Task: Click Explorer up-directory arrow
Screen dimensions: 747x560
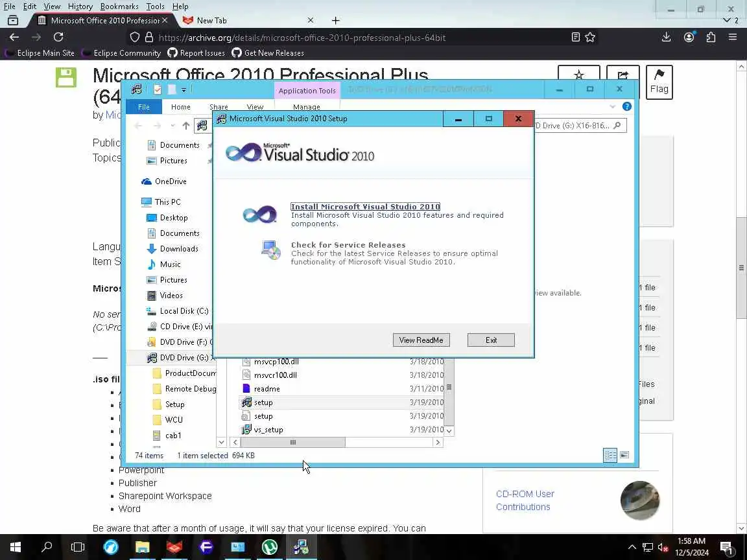Action: [186, 126]
